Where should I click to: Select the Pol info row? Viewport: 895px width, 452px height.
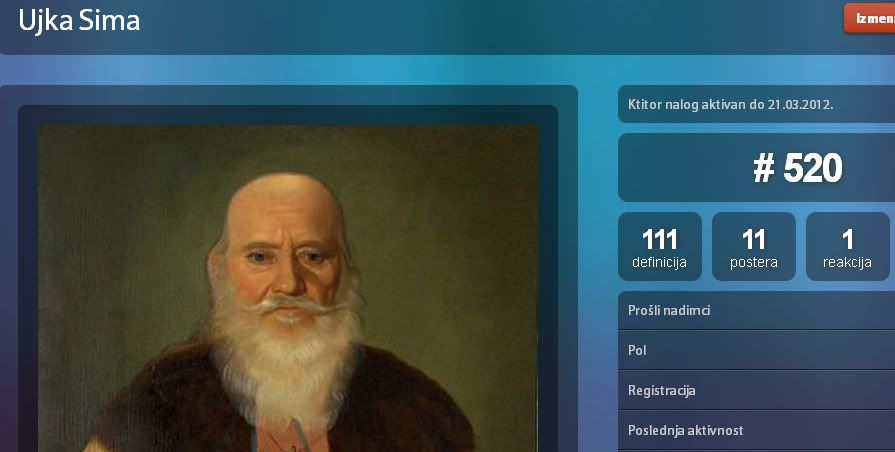(756, 350)
